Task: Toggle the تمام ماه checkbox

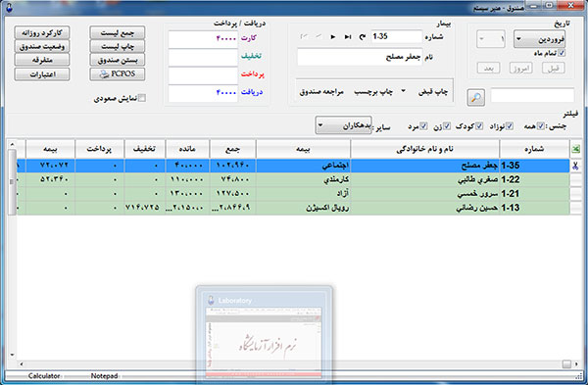Action: [x=562, y=53]
